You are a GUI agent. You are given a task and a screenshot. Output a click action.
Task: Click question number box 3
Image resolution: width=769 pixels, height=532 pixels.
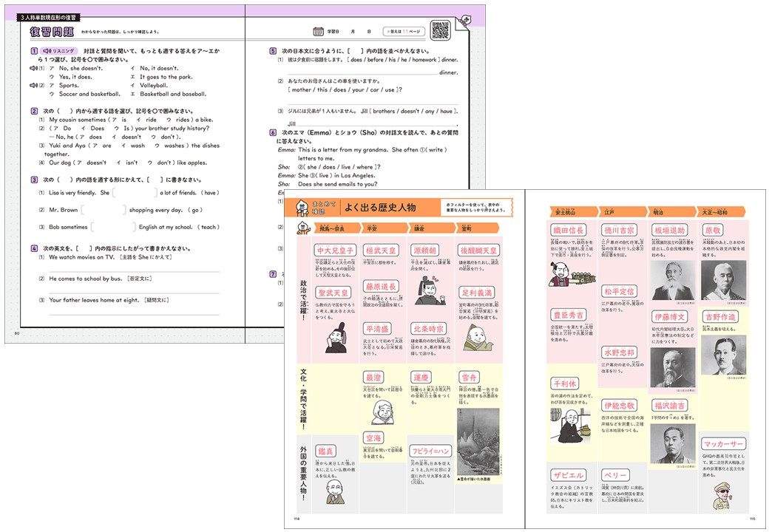pyautogui.click(x=34, y=180)
